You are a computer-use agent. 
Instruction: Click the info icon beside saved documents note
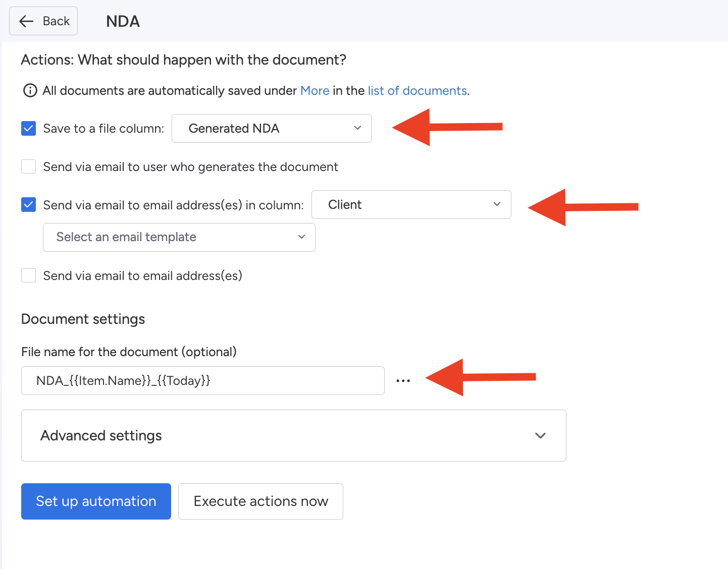coord(30,91)
